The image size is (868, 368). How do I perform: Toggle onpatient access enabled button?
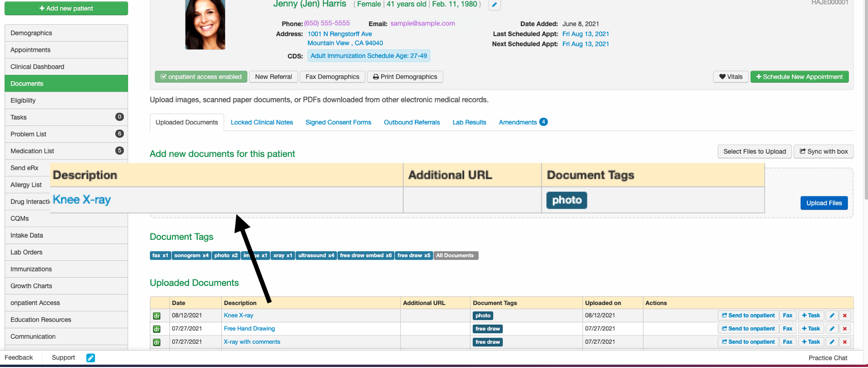tap(201, 77)
